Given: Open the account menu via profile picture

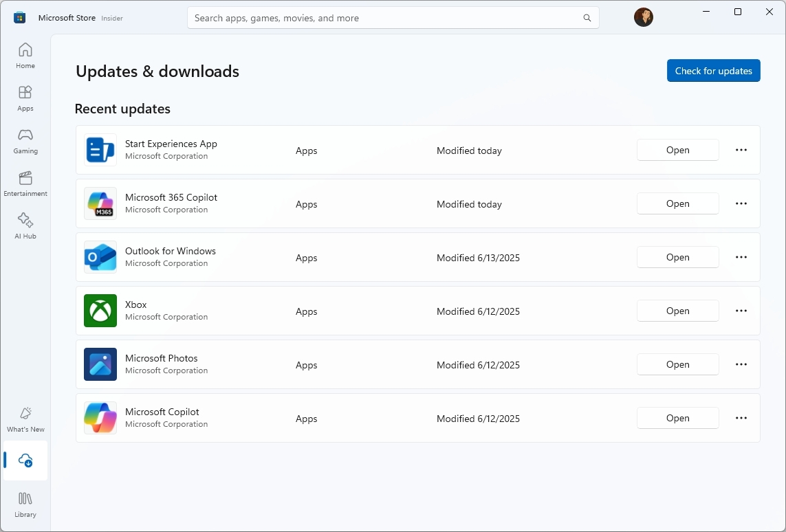Looking at the screenshot, I should pyautogui.click(x=643, y=17).
